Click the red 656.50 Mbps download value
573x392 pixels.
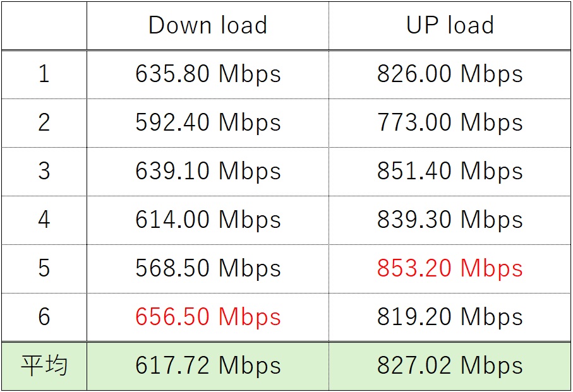[x=208, y=317]
